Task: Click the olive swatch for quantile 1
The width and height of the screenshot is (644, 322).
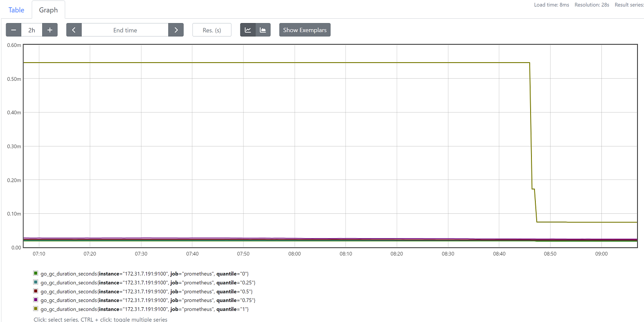Action: click(36, 309)
